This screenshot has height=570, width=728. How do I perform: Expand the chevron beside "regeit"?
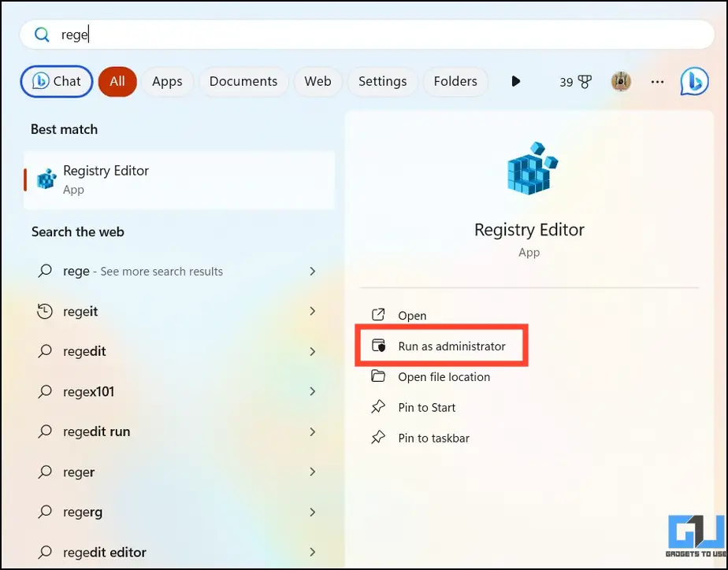click(313, 311)
